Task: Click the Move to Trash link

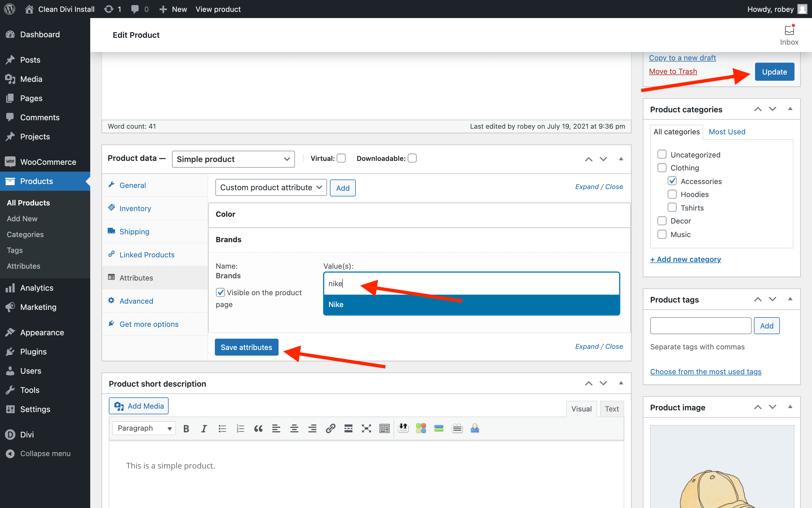Action: pyautogui.click(x=673, y=71)
